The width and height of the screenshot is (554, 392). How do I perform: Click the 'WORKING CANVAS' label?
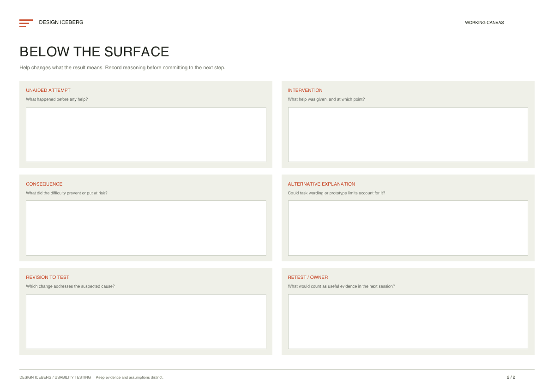[x=484, y=23]
